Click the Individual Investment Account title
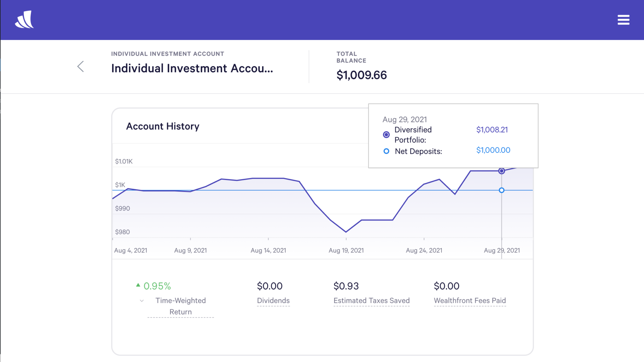The image size is (644, 362). point(192,69)
